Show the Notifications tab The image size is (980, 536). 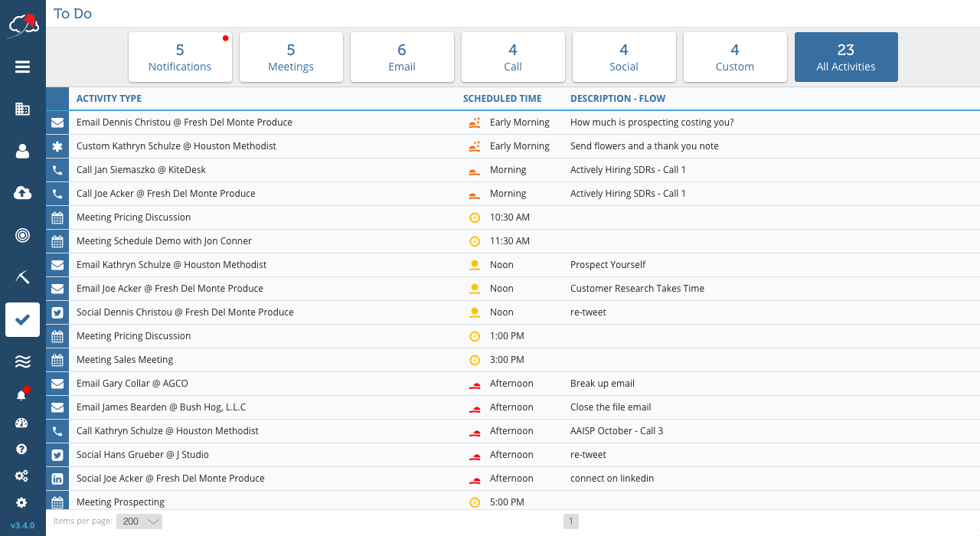pos(180,57)
